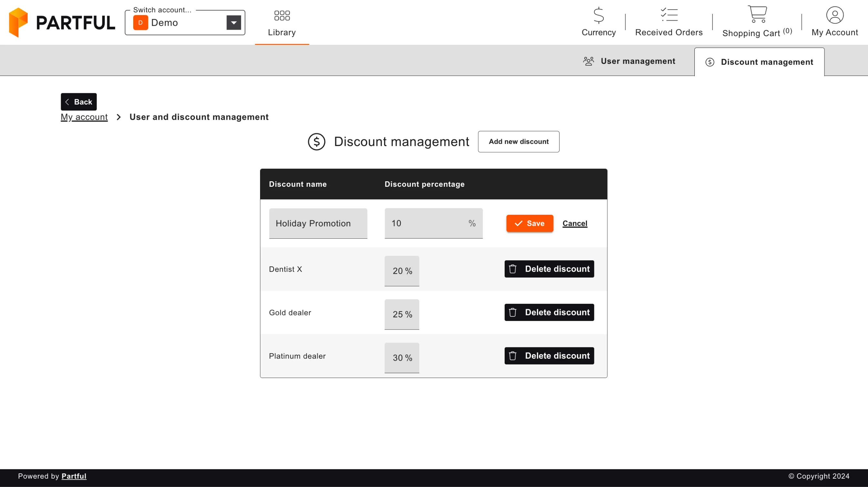Click the Discount name column header

click(x=298, y=184)
